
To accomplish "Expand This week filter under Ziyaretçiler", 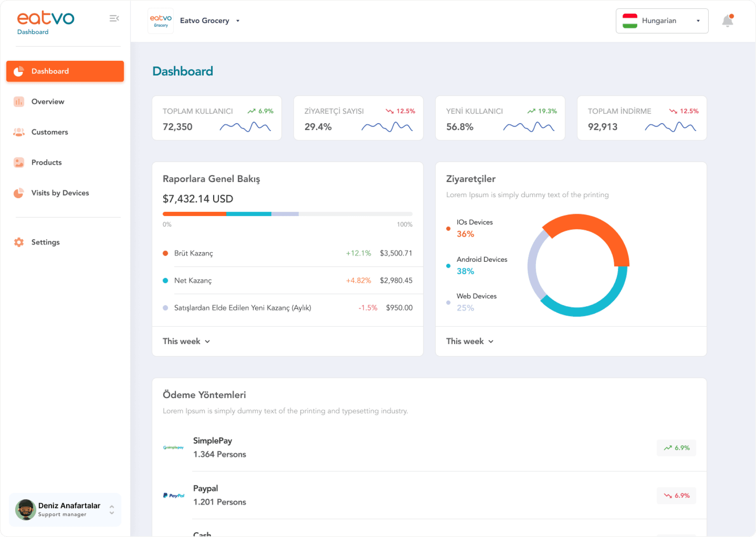I will (x=469, y=341).
